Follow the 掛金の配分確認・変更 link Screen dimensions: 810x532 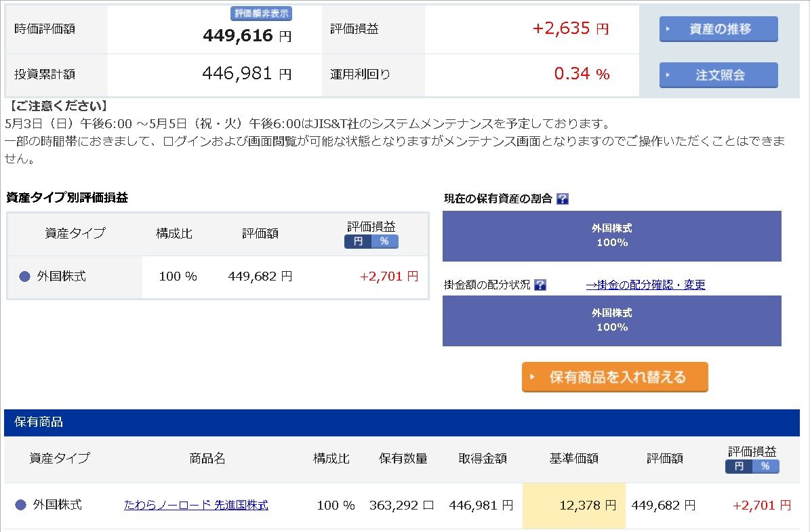[x=645, y=285]
